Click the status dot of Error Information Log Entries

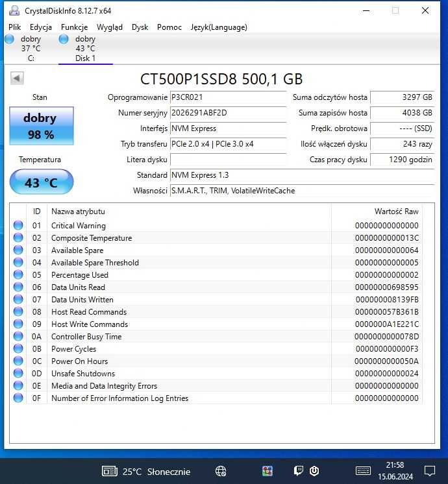point(18,398)
